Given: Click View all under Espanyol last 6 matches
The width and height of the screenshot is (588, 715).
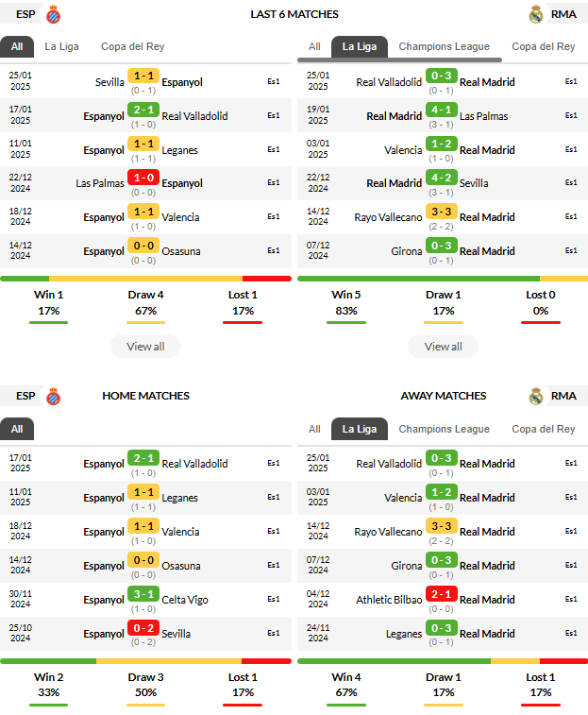Looking at the screenshot, I should (x=146, y=347).
